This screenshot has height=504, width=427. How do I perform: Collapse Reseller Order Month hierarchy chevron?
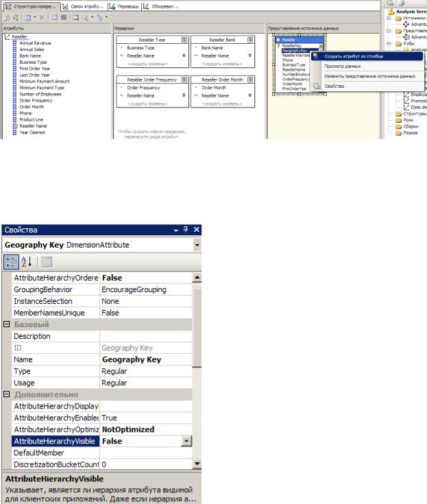pyautogui.click(x=250, y=80)
